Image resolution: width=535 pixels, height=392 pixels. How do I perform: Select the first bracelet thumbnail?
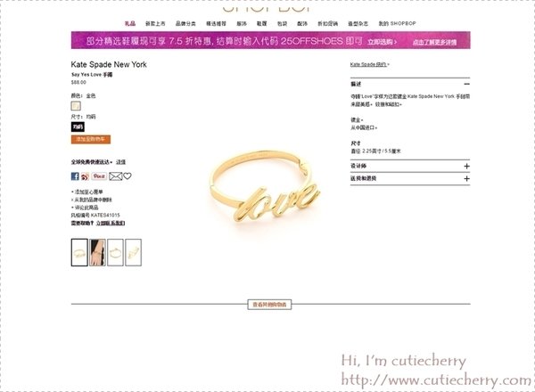tap(79, 253)
